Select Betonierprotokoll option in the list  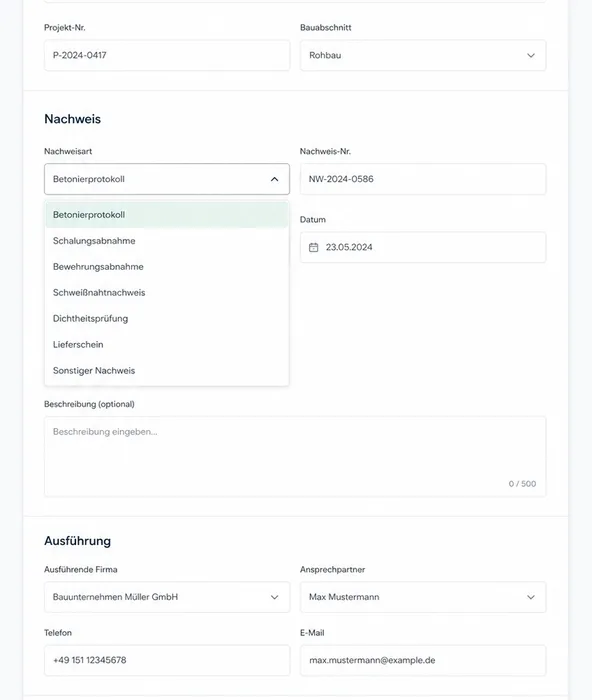(167, 215)
